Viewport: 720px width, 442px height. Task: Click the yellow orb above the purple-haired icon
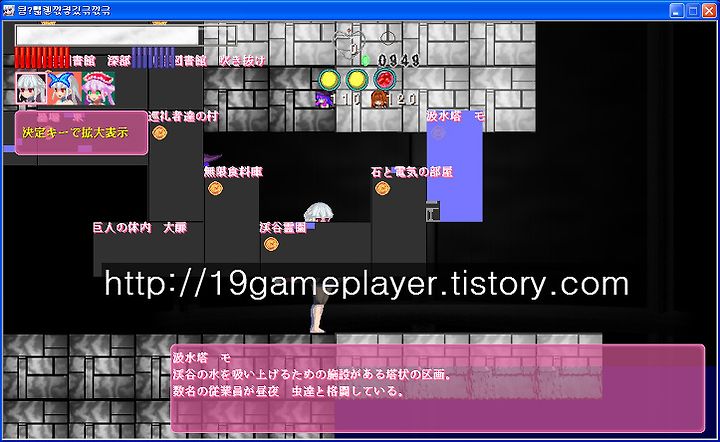[x=329, y=80]
